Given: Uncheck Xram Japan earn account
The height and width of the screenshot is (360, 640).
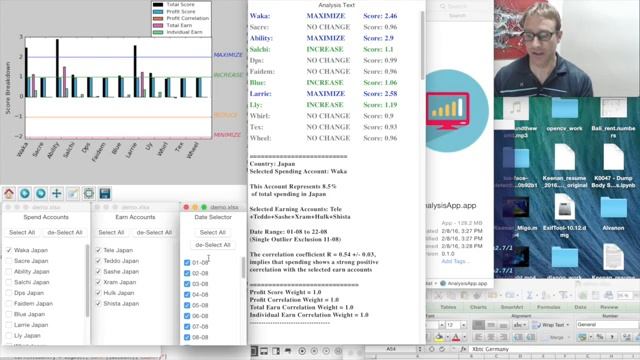Looking at the screenshot, I should (98, 282).
